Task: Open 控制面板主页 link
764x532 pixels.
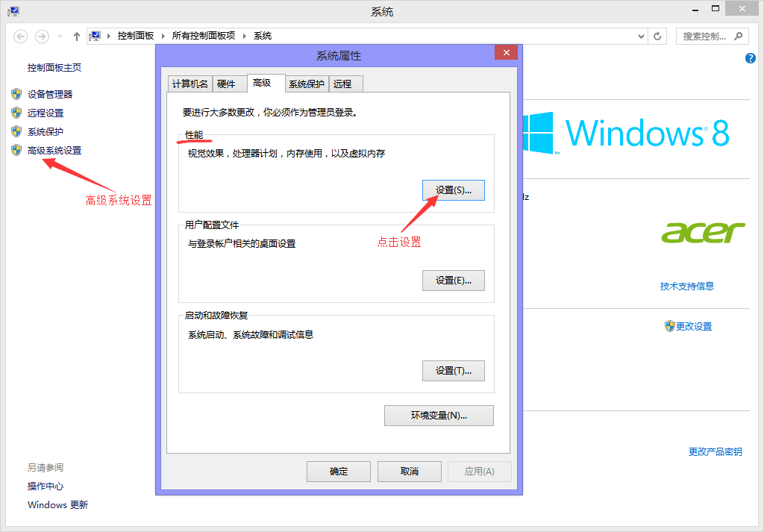Action: [54, 68]
